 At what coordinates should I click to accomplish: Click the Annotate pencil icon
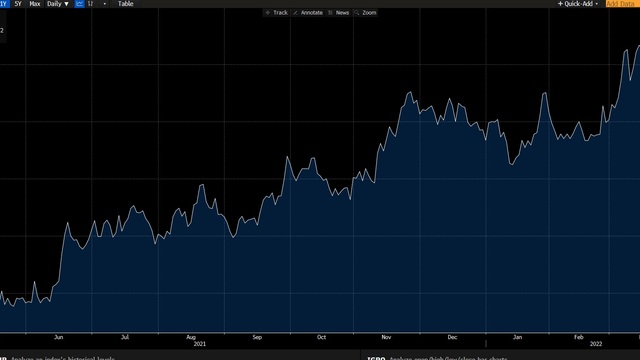[296, 13]
